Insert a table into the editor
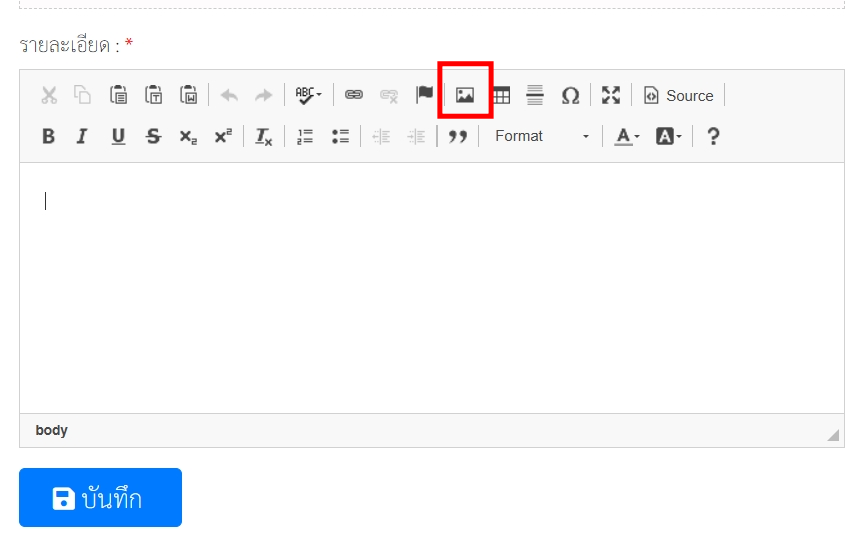The height and width of the screenshot is (544, 856). coord(501,95)
